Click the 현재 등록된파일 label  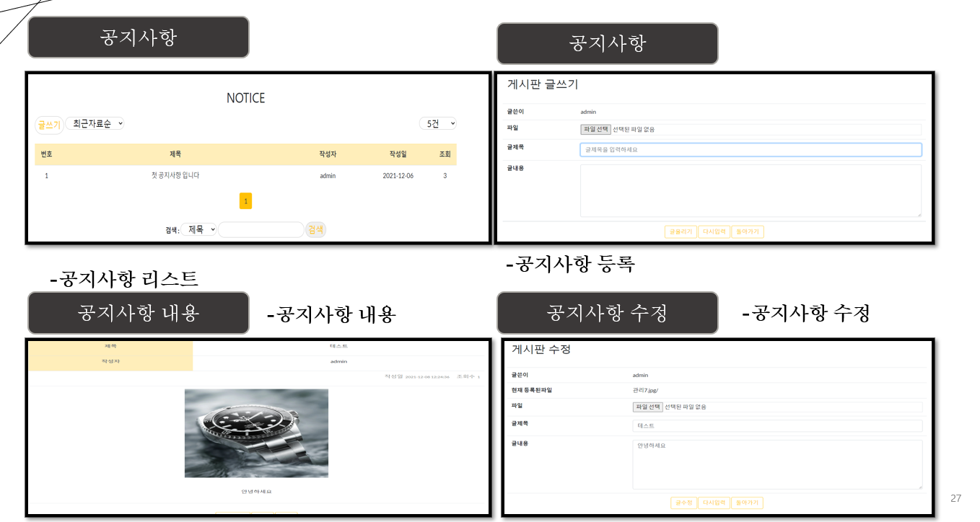[x=532, y=390]
